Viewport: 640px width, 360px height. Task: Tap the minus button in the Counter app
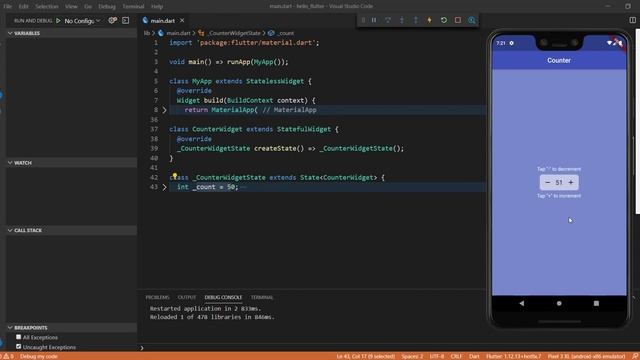coord(548,182)
